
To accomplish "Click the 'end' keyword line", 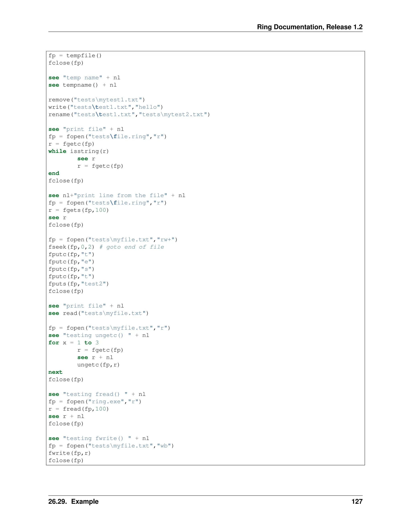I will (54, 173).
